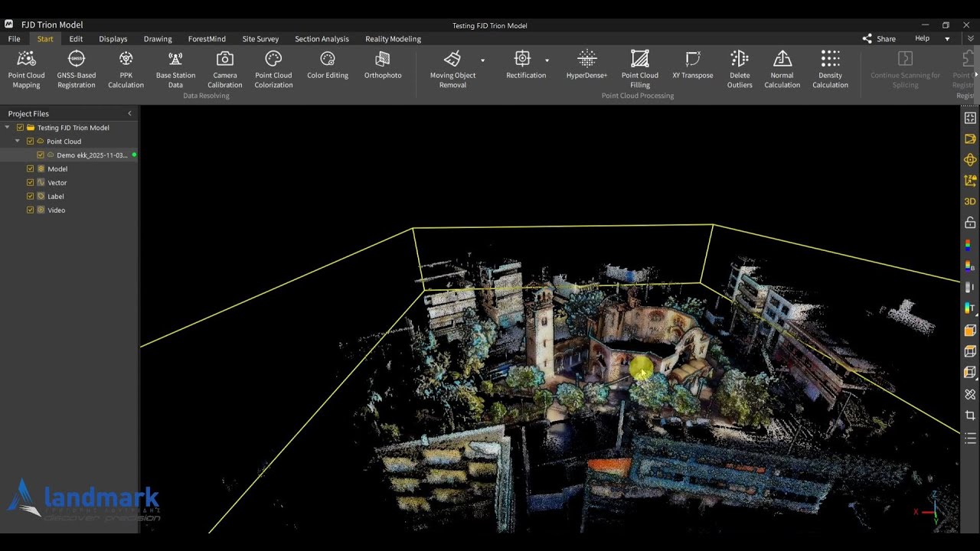980x551 pixels.
Task: Start Density Calculation
Action: [x=830, y=70]
